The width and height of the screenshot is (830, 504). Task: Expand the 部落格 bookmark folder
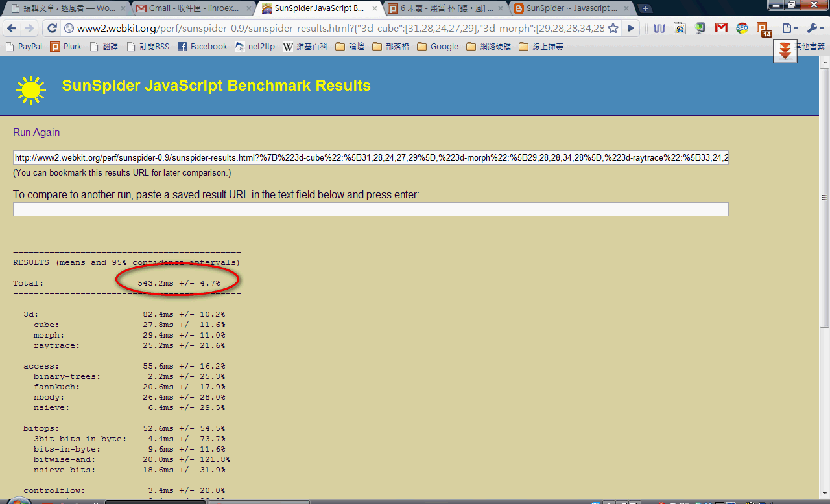click(390, 47)
